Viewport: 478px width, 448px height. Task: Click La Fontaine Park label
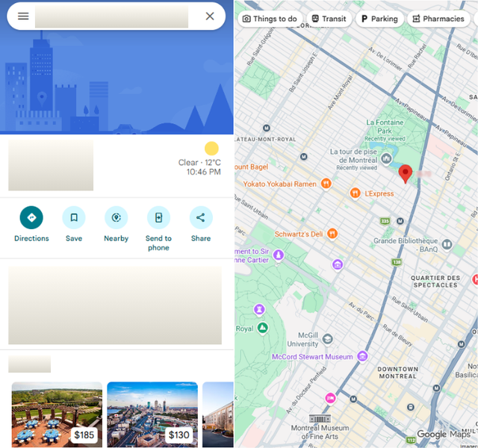385,127
